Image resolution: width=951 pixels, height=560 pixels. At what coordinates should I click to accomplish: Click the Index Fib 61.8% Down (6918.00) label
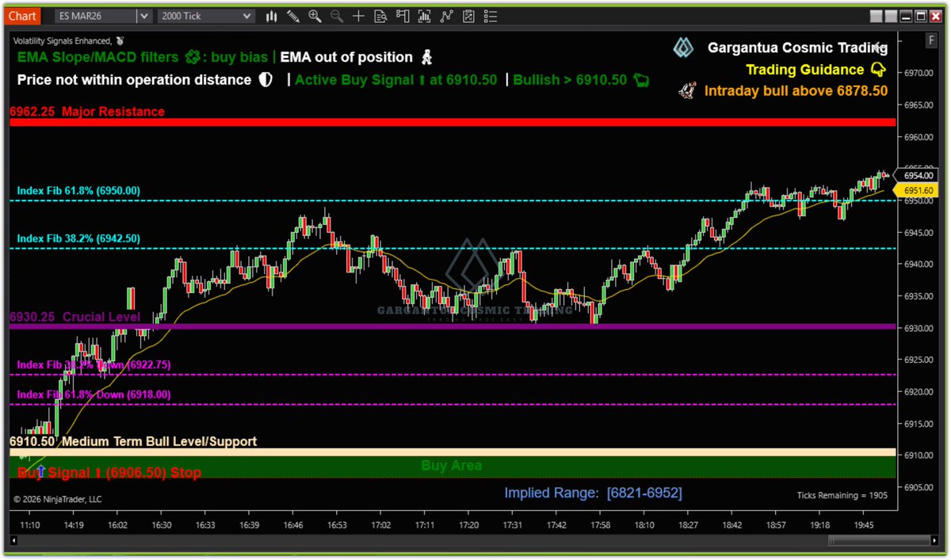coord(94,394)
